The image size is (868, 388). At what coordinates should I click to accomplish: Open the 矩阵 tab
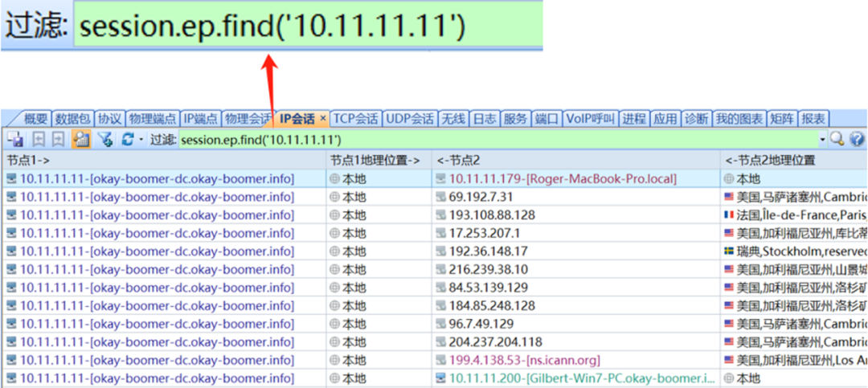(782, 118)
